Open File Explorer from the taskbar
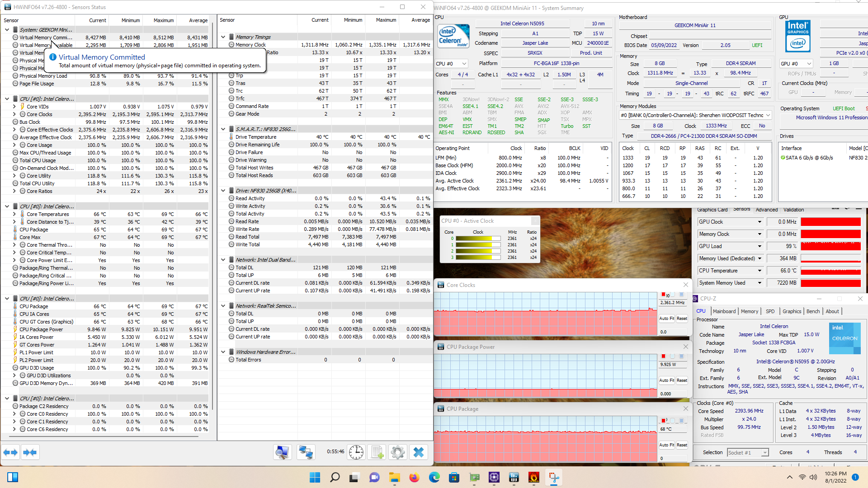The height and width of the screenshot is (488, 868). [394, 477]
